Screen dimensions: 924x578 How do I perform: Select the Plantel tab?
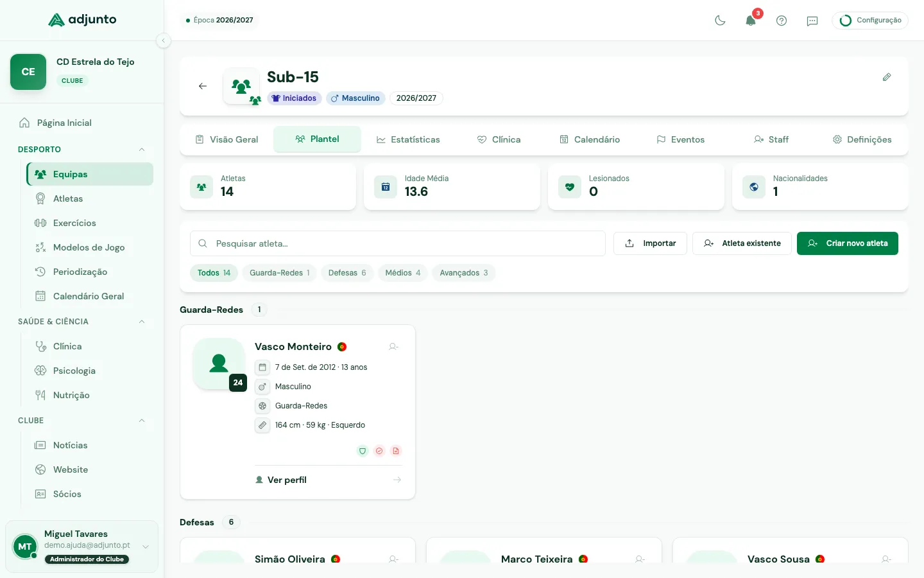coord(317,139)
